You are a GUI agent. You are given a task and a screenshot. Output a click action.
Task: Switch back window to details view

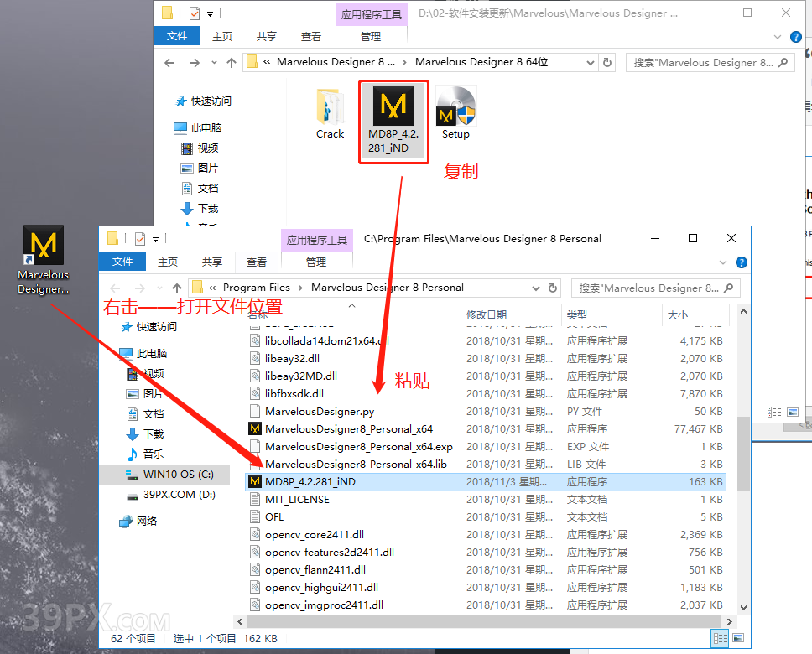coord(774,413)
